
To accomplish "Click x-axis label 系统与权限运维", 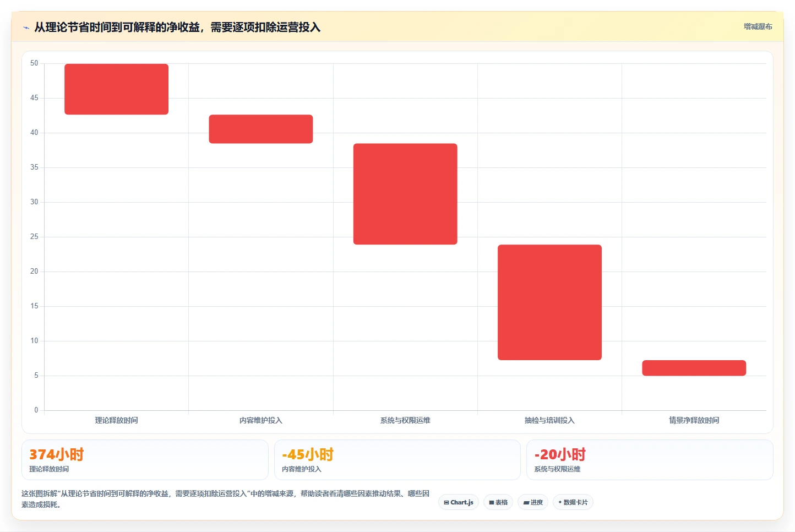I will click(x=405, y=420).
